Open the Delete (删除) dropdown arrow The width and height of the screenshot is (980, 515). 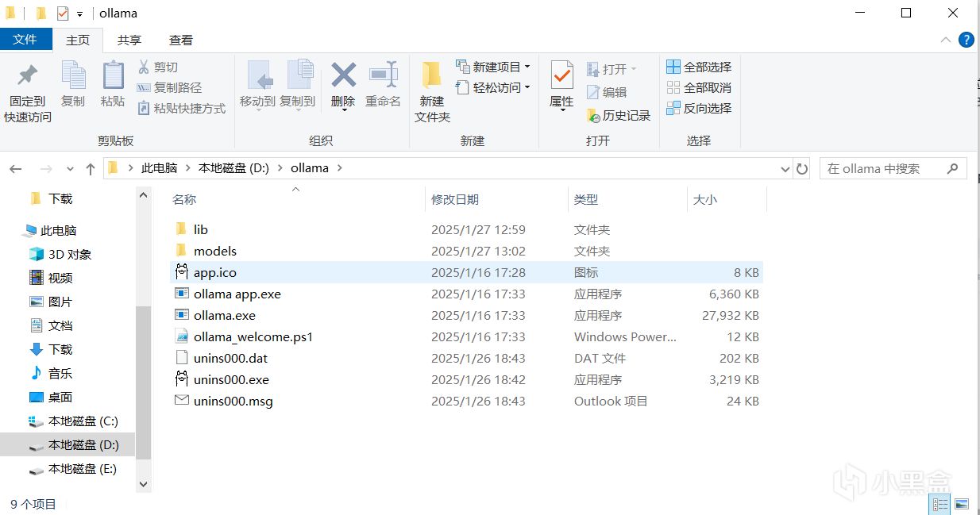[343, 110]
